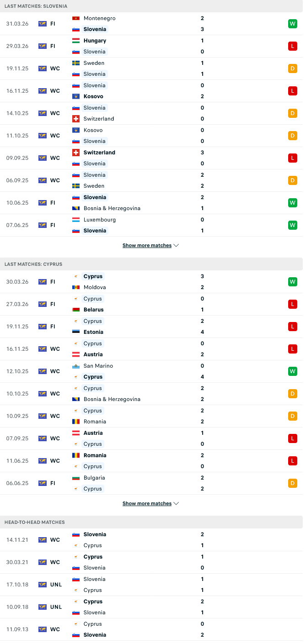
Task: Click the green W badge for Montenegro vs Slovenia
Action: pos(293,24)
